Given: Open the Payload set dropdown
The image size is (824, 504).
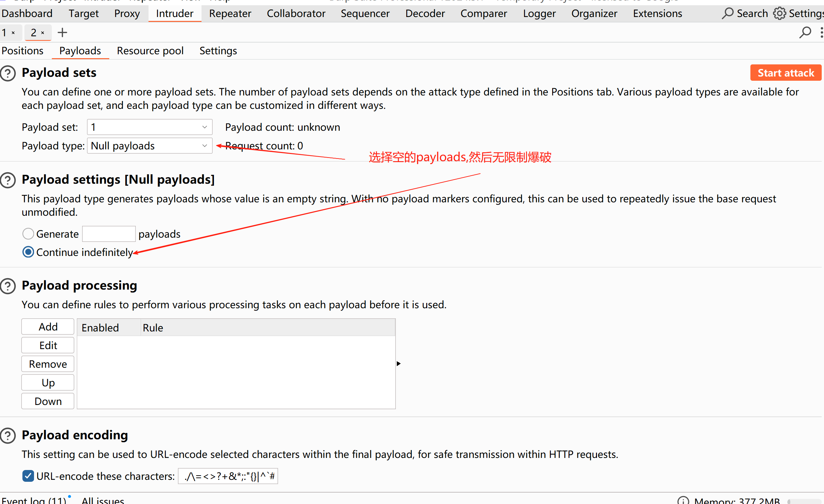Looking at the screenshot, I should (149, 127).
